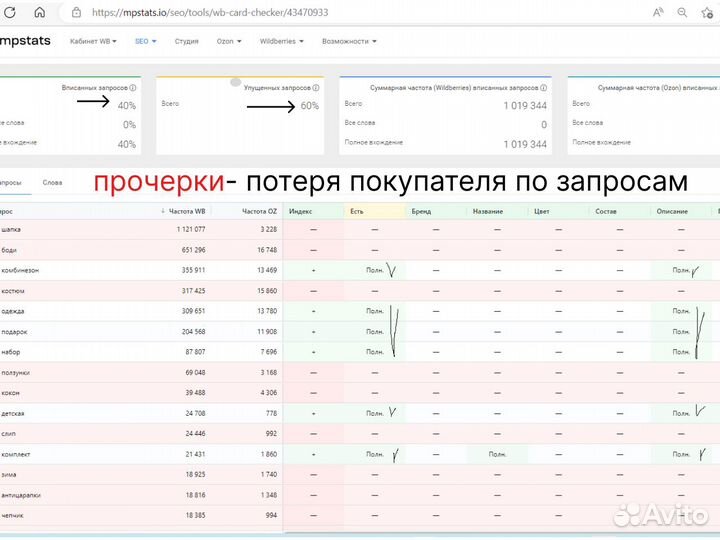Sort by Частота OZ column header
This screenshot has height=540, width=720.
click(259, 211)
